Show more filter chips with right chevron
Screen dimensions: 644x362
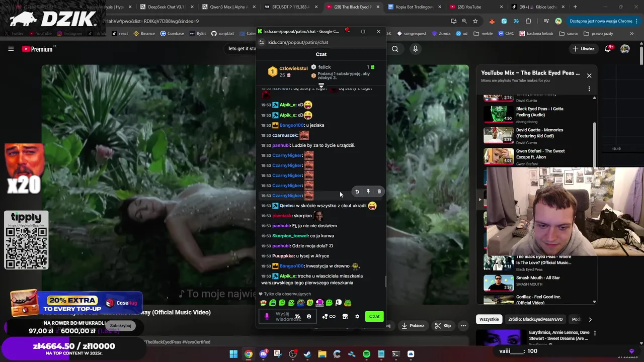coord(590,319)
